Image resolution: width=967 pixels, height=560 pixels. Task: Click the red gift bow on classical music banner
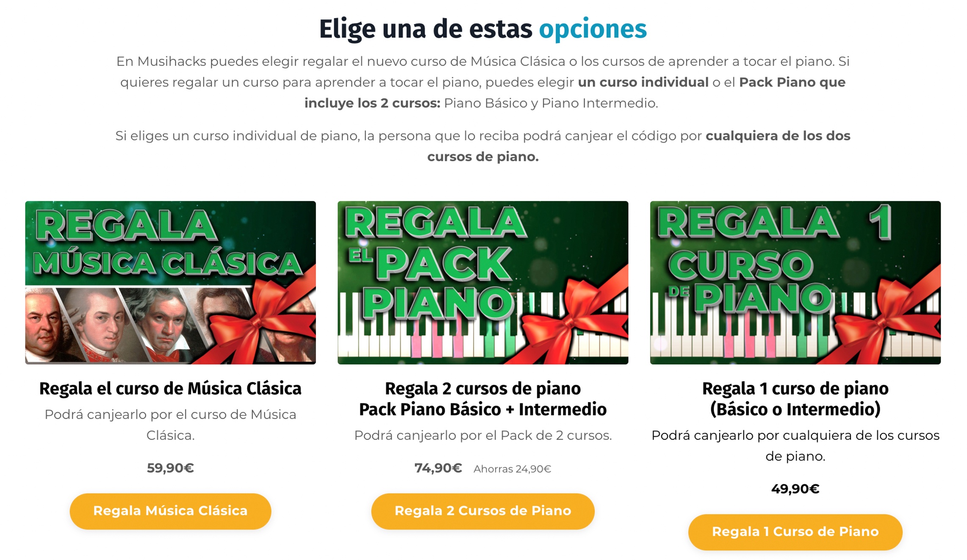pyautogui.click(x=263, y=322)
